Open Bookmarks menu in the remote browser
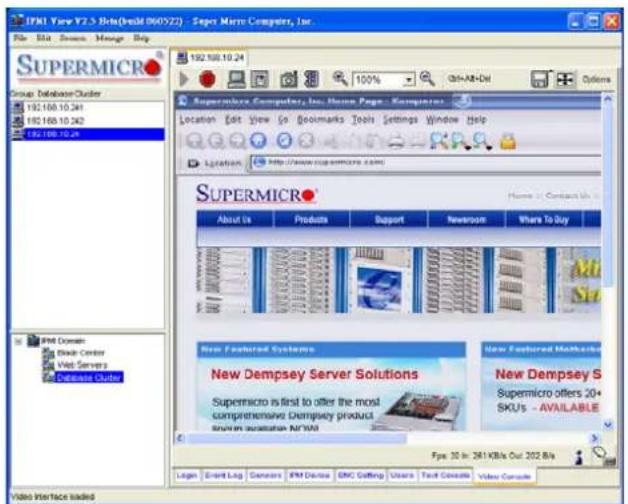Image resolution: width=628 pixels, height=504 pixels. 320,119
